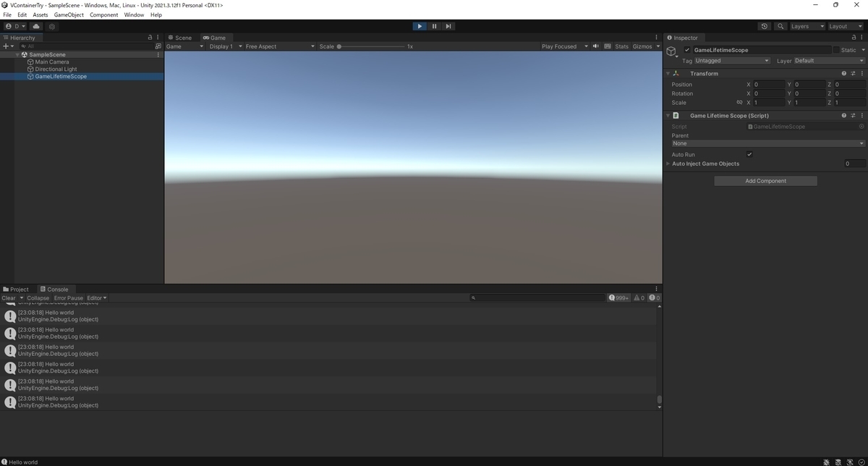Toggle the Auto Run checkbox
Screen dimensions: 868x466
point(749,154)
